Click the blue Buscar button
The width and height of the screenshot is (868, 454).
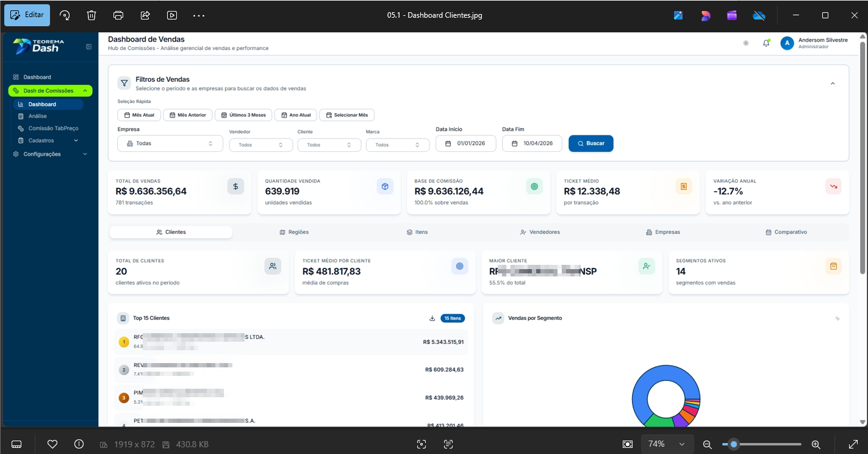[x=591, y=143]
